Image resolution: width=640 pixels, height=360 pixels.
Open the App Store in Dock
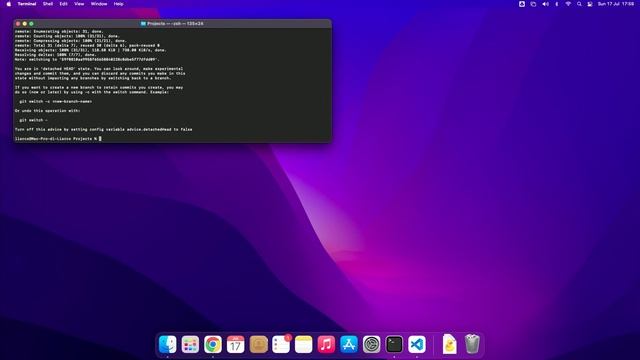349,344
